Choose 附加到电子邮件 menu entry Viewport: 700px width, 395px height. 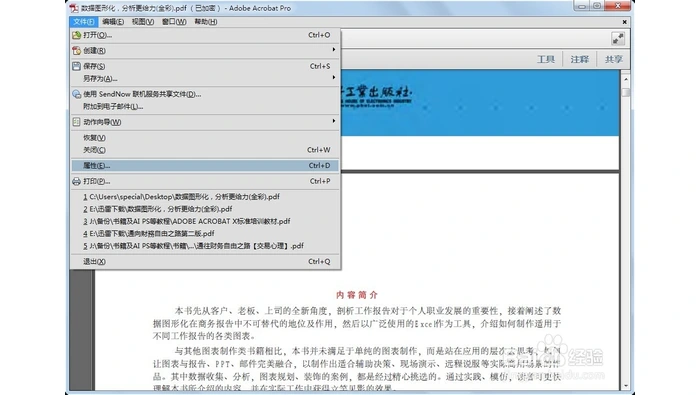tap(205, 107)
